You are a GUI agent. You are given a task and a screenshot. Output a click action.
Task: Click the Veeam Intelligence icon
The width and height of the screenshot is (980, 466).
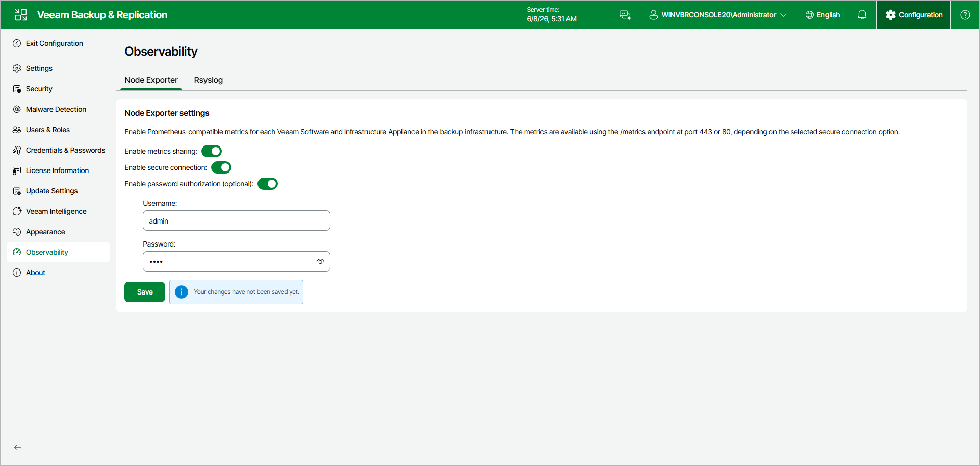(17, 211)
